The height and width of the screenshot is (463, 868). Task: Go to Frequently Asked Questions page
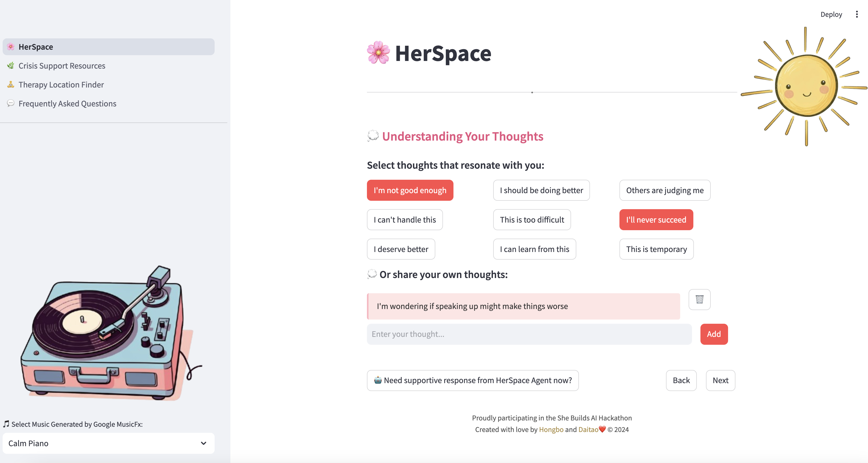(x=67, y=103)
